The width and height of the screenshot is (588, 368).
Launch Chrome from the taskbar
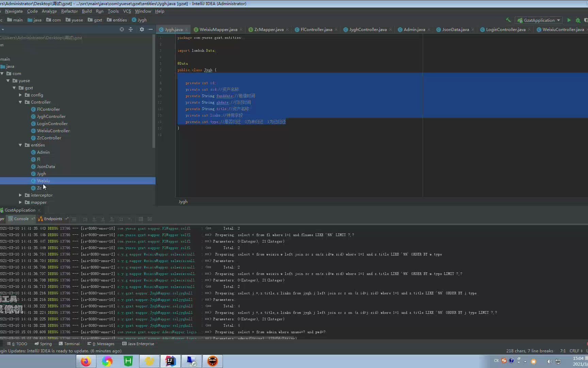point(107,361)
